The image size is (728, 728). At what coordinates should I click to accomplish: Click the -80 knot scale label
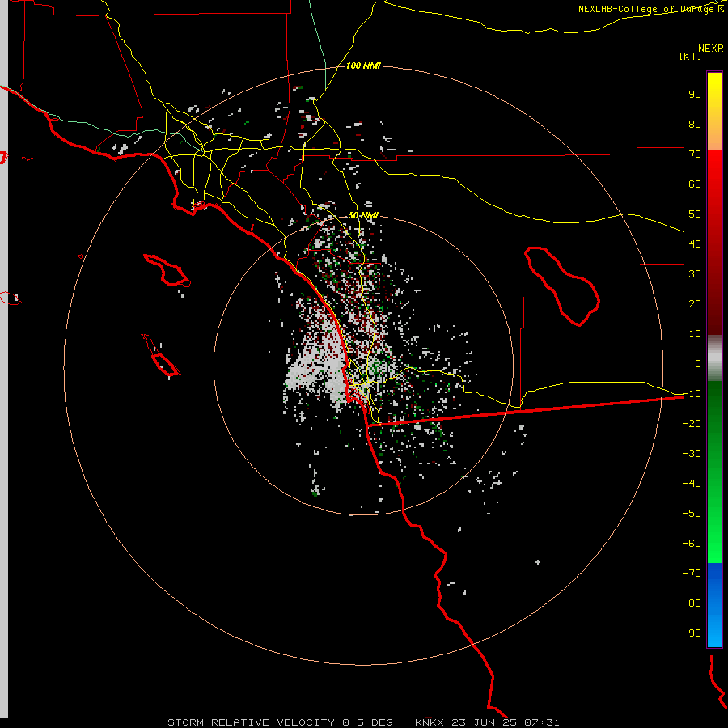coord(692,603)
